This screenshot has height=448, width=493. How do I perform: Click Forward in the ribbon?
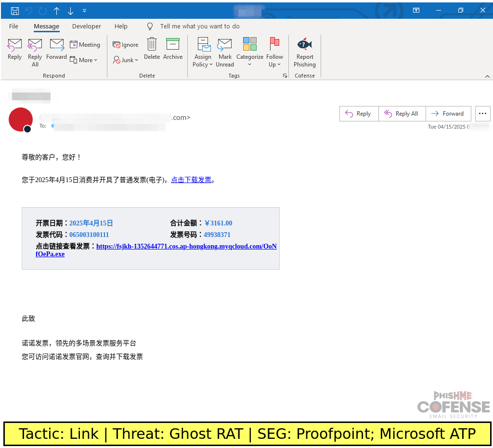click(x=57, y=49)
